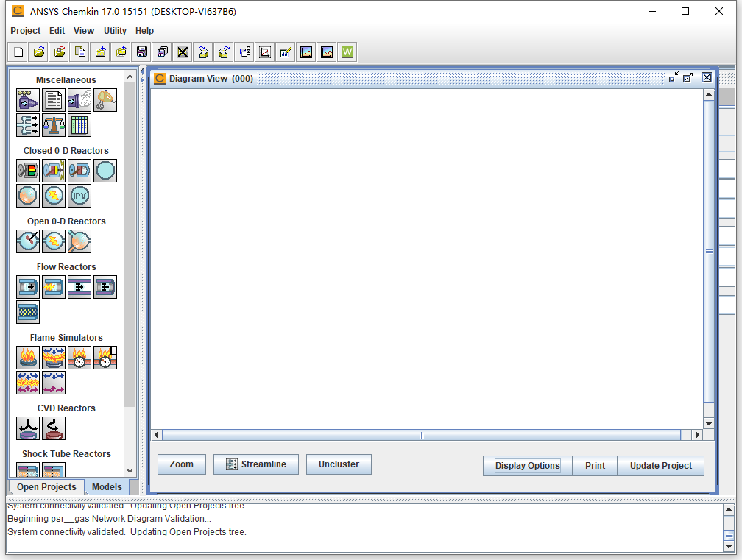Open the View menu
Screen dimensions: 742x560
point(84,31)
